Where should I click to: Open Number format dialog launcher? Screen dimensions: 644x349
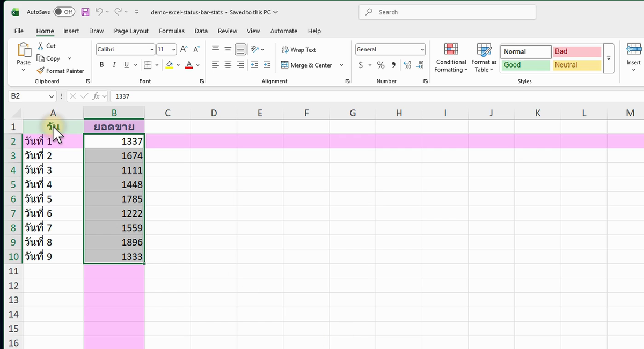point(426,81)
